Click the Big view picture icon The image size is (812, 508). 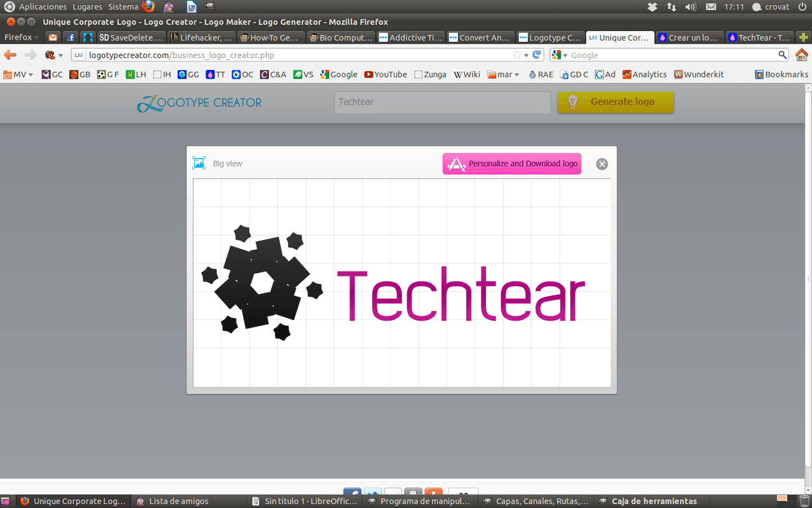coord(199,163)
